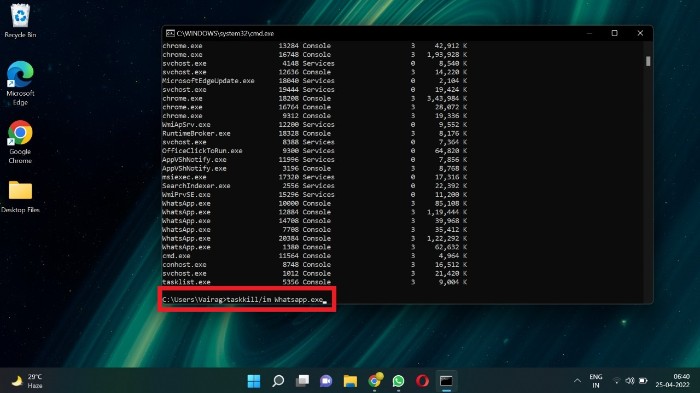Image resolution: width=700 pixels, height=393 pixels.
Task: Click the conhost.exe process name
Action: [184, 265]
